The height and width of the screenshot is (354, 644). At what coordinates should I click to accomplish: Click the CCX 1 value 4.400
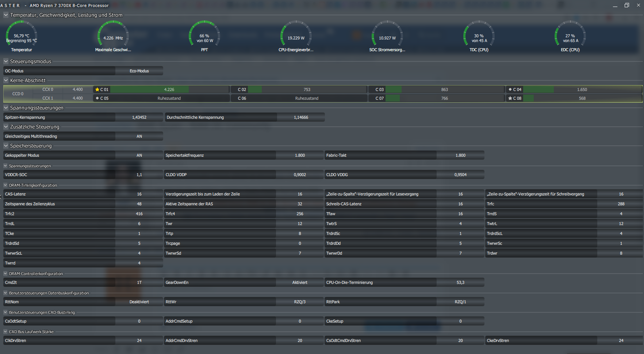pyautogui.click(x=78, y=98)
